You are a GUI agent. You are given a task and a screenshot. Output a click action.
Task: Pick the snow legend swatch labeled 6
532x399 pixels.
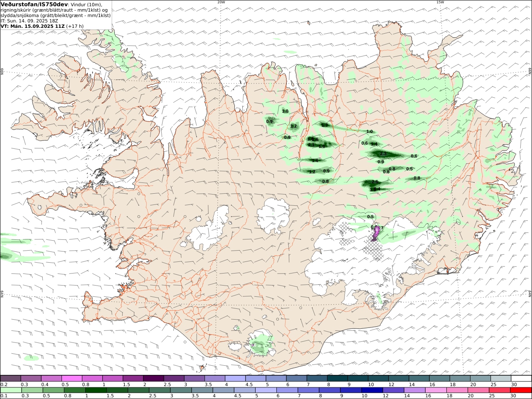pyautogui.click(x=296, y=379)
